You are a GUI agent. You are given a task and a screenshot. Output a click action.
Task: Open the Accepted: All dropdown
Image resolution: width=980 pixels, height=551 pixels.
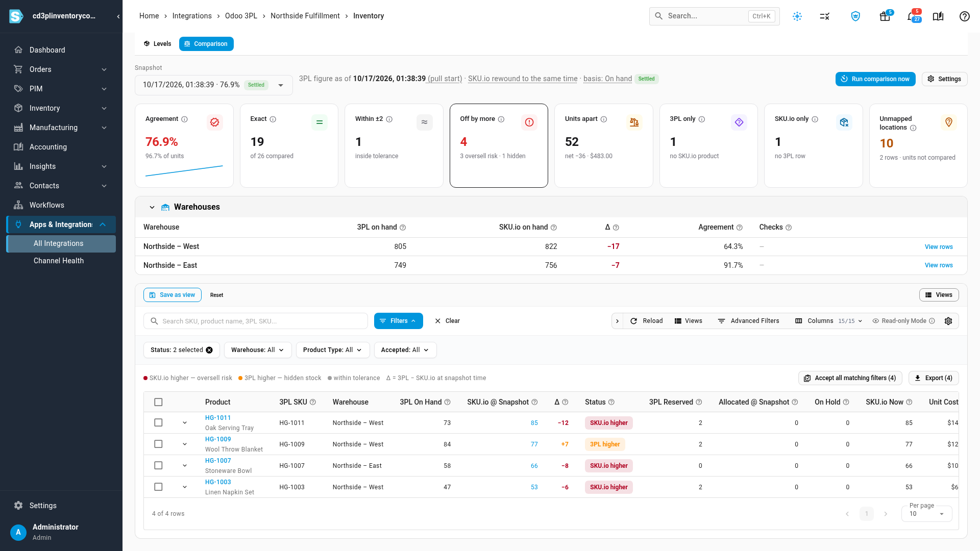pyautogui.click(x=405, y=350)
